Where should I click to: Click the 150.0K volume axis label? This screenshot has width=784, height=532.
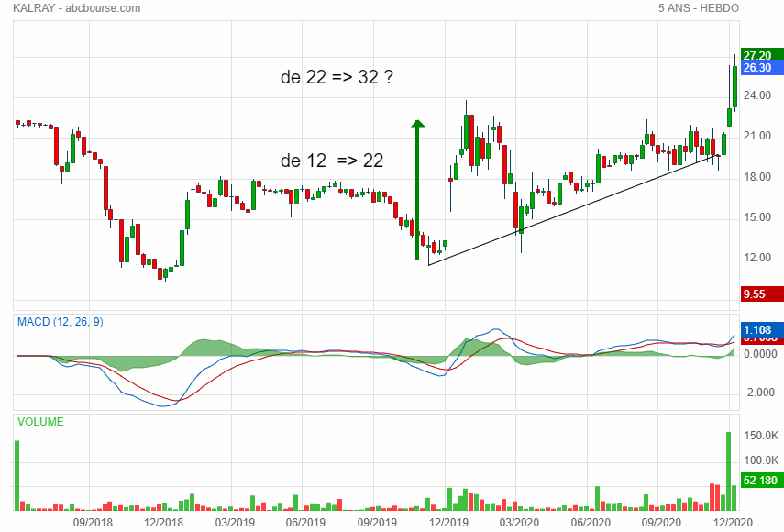coord(761,436)
